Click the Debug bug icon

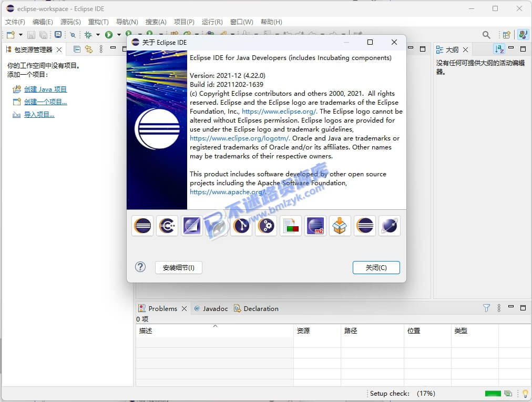coord(88,35)
